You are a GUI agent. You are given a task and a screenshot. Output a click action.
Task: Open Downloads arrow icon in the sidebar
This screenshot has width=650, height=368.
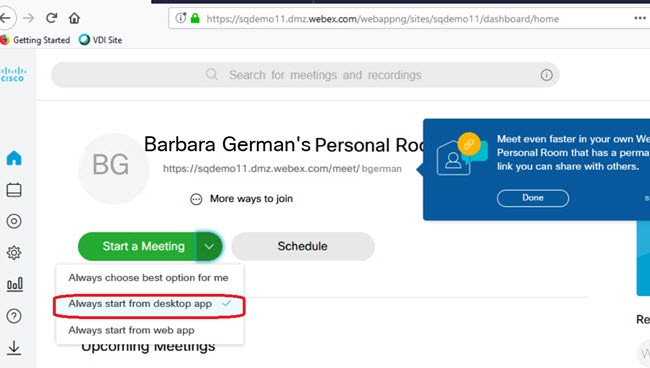click(x=14, y=348)
